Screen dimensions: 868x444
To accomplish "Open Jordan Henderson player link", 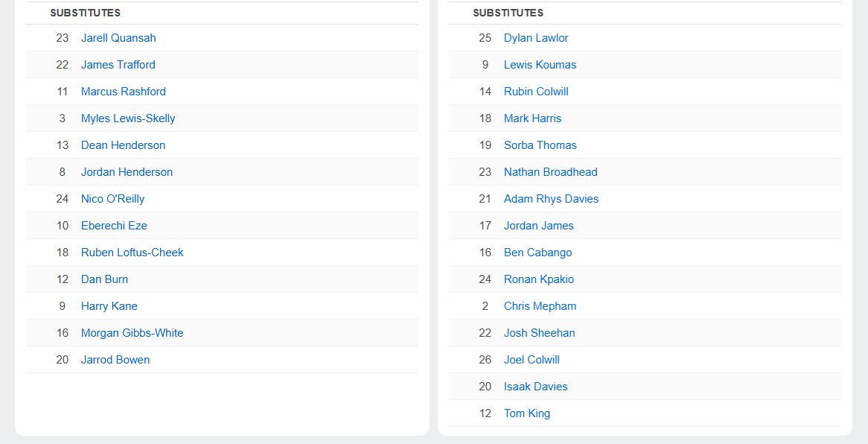I will (x=127, y=172).
